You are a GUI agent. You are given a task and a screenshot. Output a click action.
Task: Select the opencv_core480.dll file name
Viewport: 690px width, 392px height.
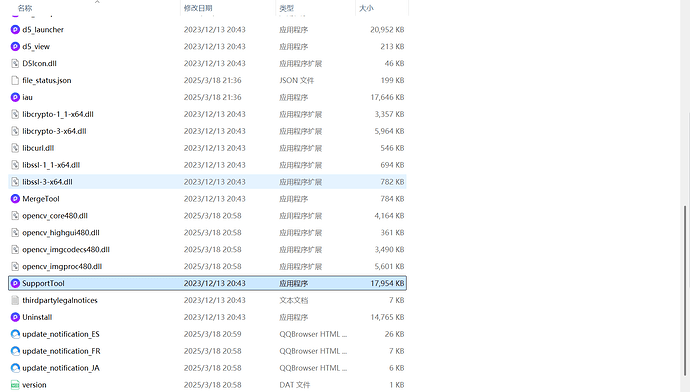tap(55, 216)
